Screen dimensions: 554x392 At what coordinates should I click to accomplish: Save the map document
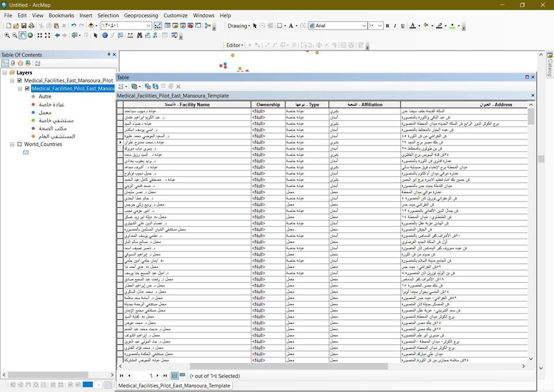pos(24,25)
